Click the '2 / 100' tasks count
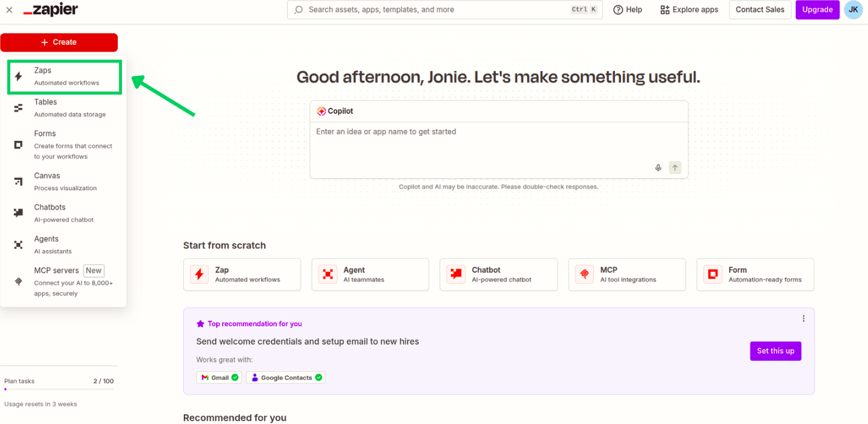Image resolution: width=868 pixels, height=424 pixels. [103, 381]
